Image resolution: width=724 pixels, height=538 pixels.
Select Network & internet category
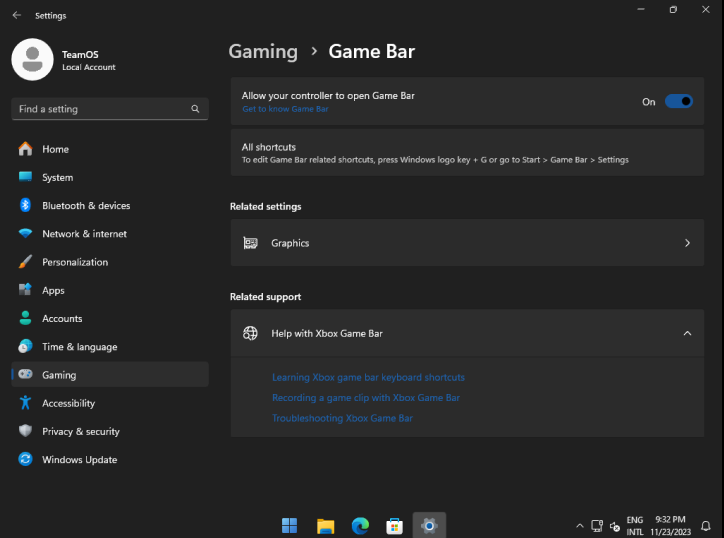(x=110, y=233)
